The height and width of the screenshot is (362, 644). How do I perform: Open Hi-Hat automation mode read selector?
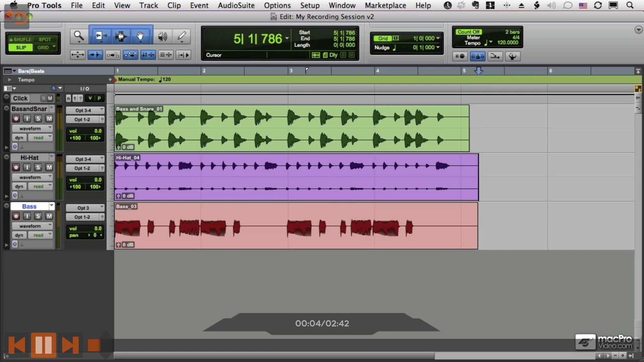click(41, 186)
